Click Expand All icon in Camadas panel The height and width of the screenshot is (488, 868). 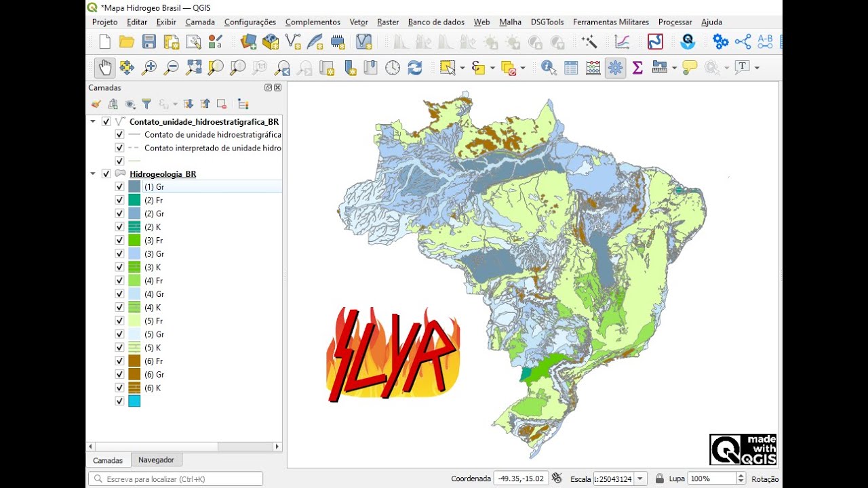tap(189, 104)
